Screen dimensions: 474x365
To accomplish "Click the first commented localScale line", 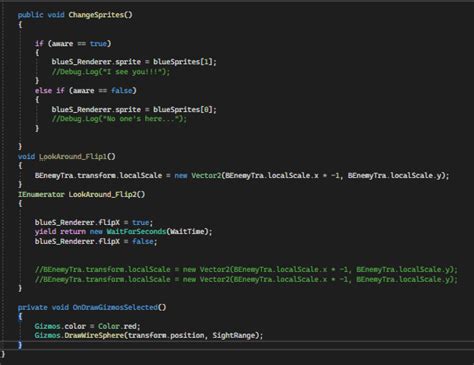I will [x=246, y=269].
